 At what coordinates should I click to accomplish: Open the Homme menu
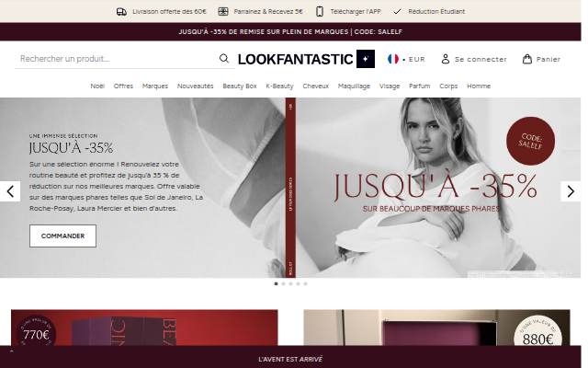[479, 86]
